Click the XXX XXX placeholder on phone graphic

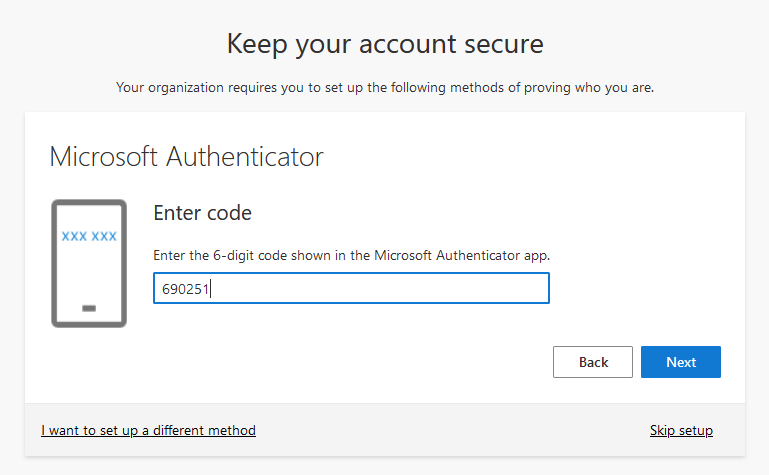(x=89, y=237)
